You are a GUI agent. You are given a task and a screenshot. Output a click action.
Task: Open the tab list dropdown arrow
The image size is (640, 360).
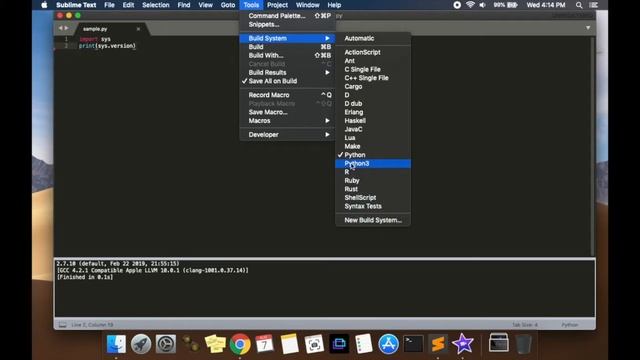pos(588,28)
